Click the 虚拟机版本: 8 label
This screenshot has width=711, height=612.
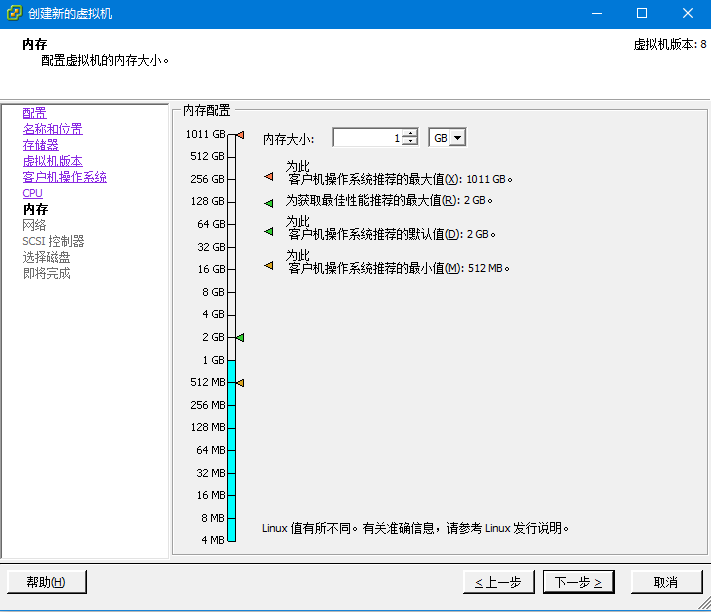click(670, 44)
